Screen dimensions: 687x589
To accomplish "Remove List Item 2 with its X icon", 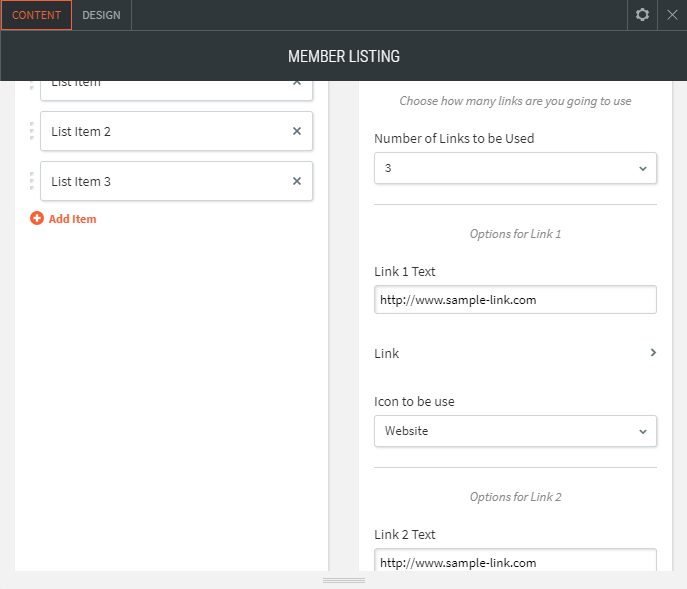I will (296, 131).
